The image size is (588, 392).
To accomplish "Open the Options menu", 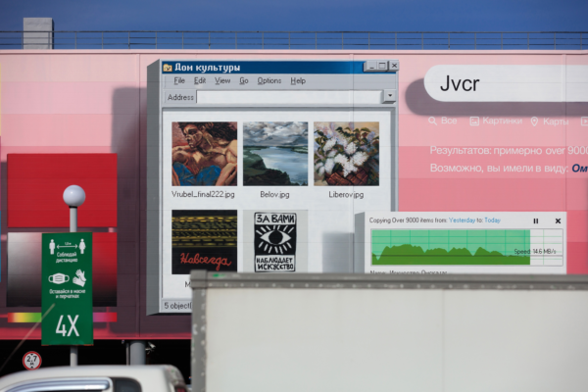I will coord(269,81).
